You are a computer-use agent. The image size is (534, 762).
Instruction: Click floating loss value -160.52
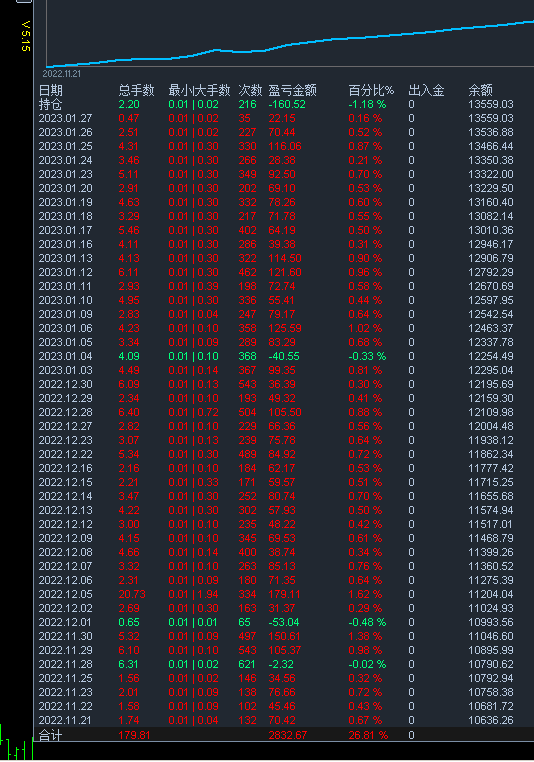pos(287,104)
